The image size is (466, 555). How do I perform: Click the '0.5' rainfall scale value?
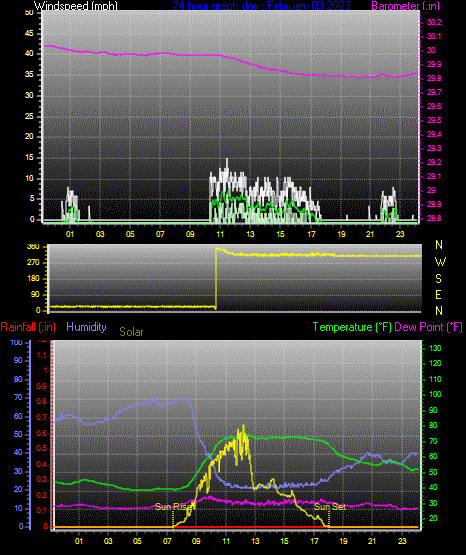(42, 448)
